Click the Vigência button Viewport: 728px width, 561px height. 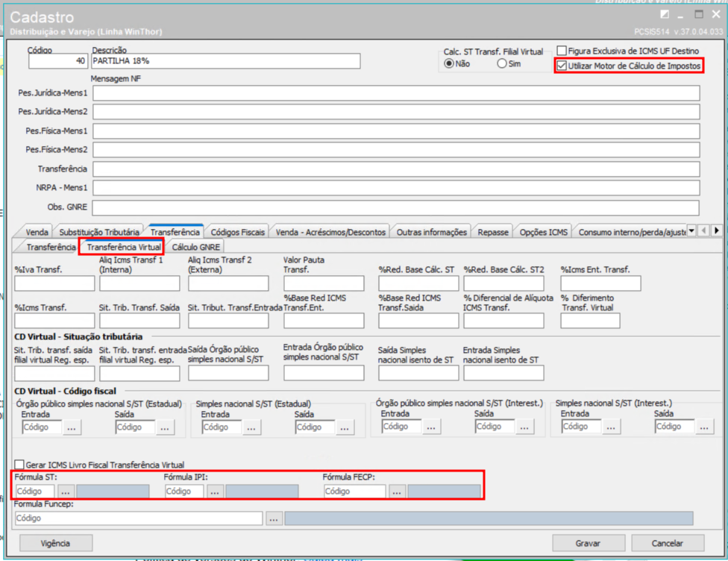pos(56,543)
